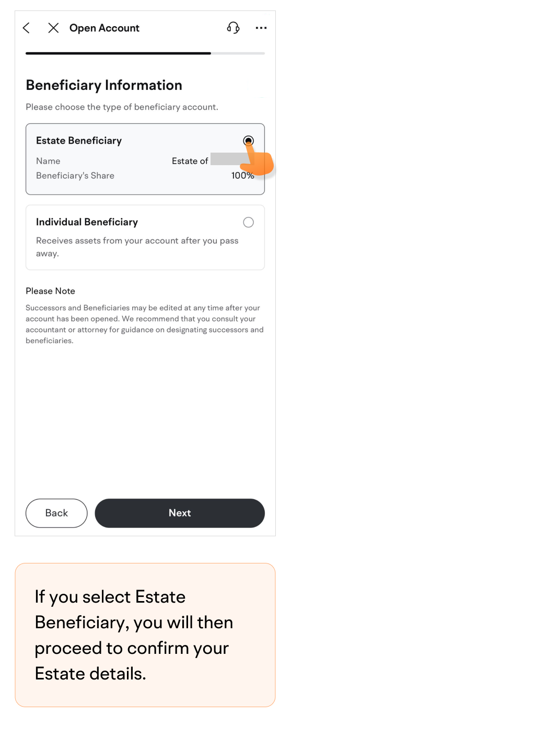560x738 pixels.
Task: Open customer support headset icon
Action: (x=233, y=28)
